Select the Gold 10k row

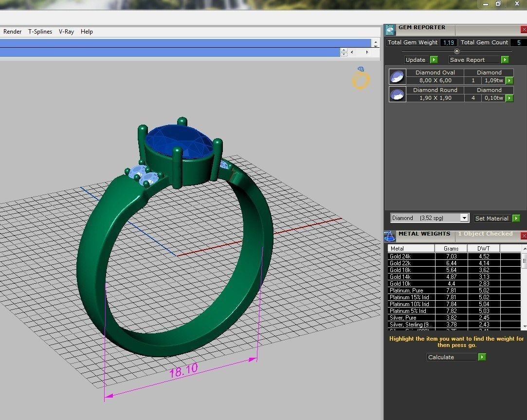pos(454,283)
